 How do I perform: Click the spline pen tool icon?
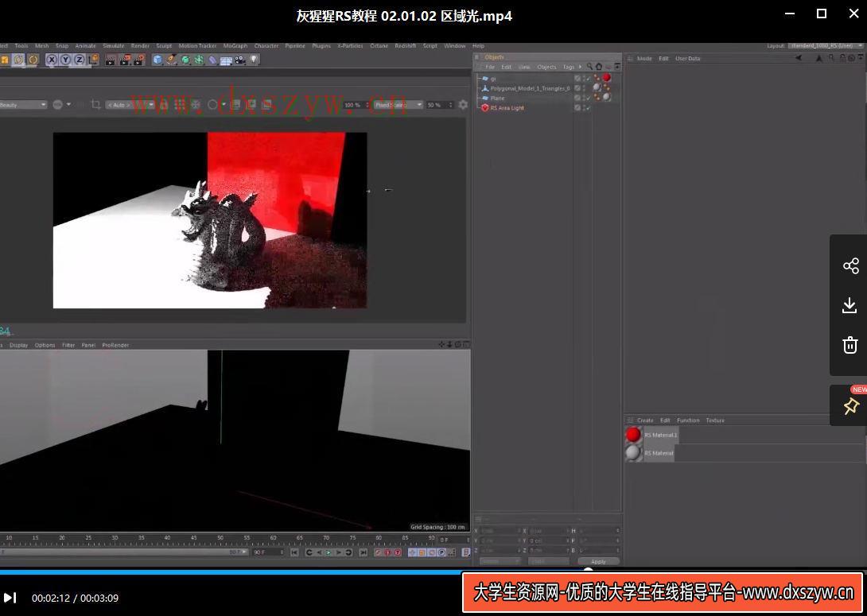pos(171,60)
